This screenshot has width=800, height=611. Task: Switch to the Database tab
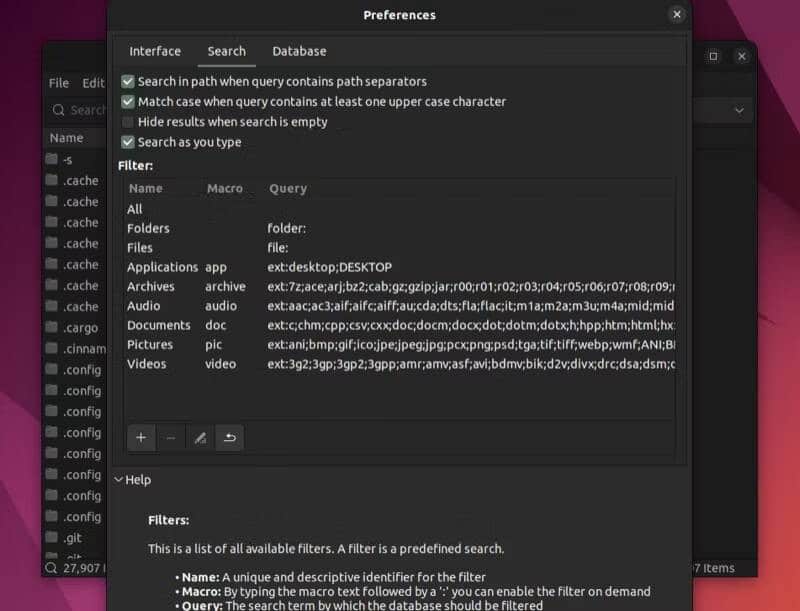click(x=298, y=51)
